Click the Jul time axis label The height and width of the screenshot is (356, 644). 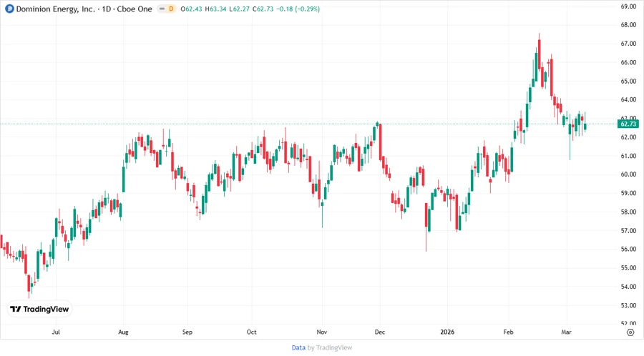56,332
